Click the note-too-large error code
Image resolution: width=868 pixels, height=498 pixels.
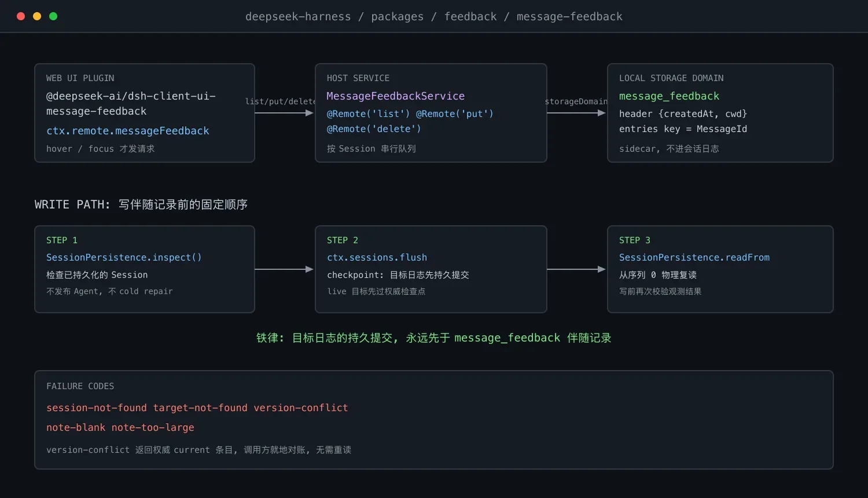point(153,428)
